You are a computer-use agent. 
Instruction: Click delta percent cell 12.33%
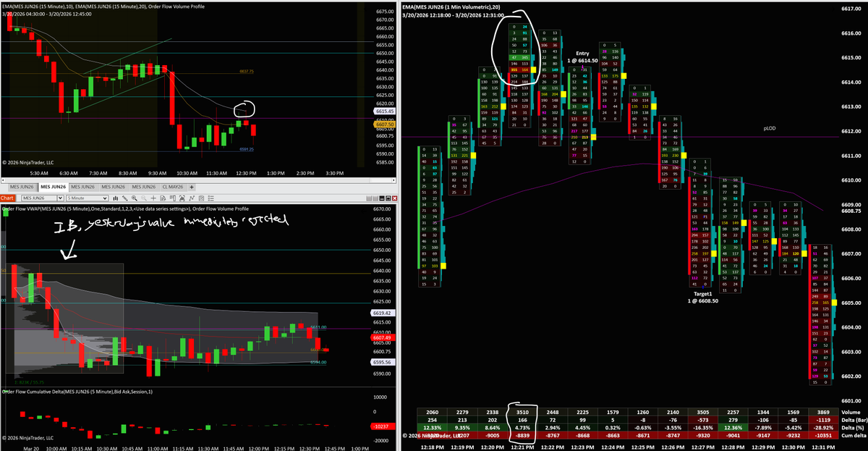(x=431, y=428)
